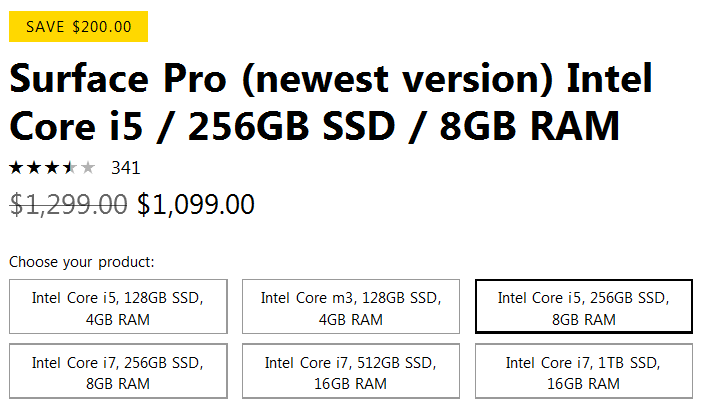Image resolution: width=707 pixels, height=408 pixels.
Task: Click the $1,099.00 sale price
Action: point(196,205)
